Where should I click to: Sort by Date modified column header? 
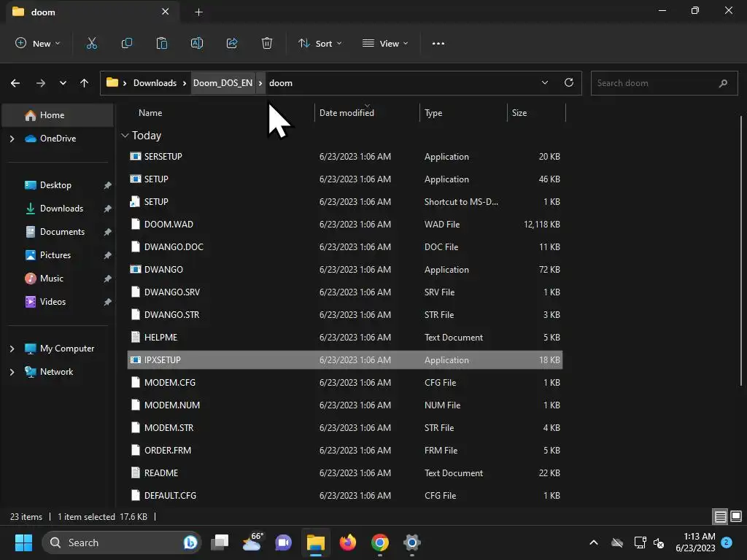click(x=347, y=113)
